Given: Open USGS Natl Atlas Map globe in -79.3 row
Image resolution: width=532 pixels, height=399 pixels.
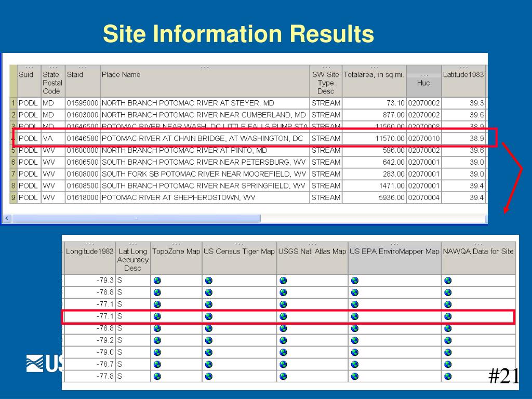Looking at the screenshot, I should click(283, 281).
